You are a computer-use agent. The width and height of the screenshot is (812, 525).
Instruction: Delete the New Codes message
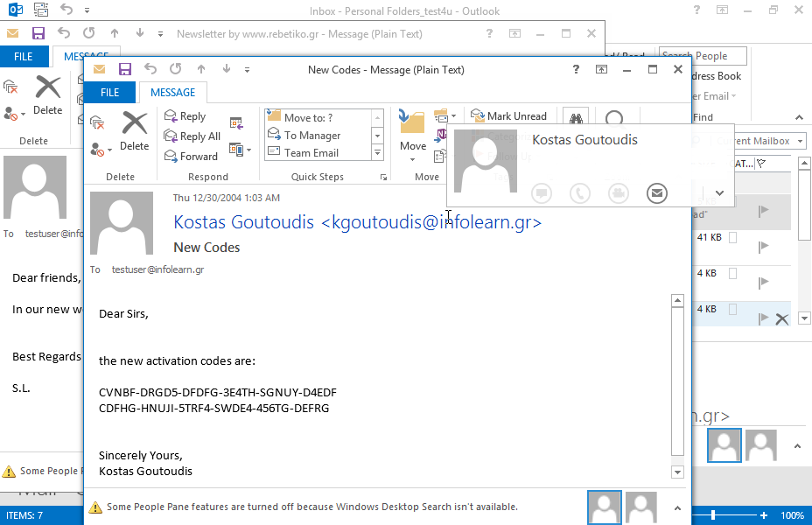[x=134, y=132]
